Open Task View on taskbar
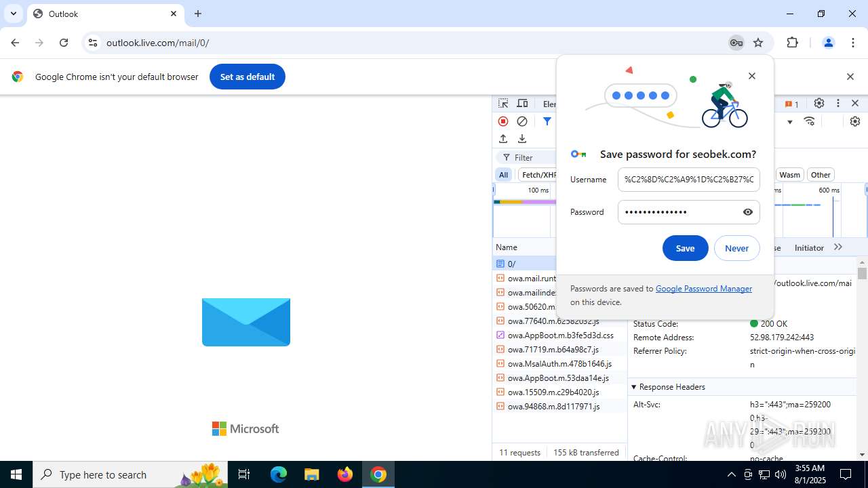Screen dimensions: 868x488 pyautogui.click(x=244, y=474)
